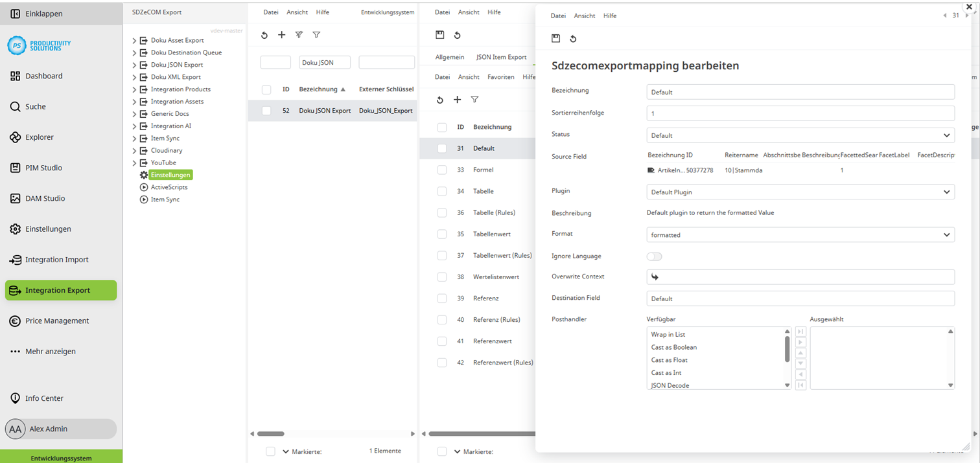The width and height of the screenshot is (980, 463).
Task: Open the Status dropdown showing Default
Action: 800,135
